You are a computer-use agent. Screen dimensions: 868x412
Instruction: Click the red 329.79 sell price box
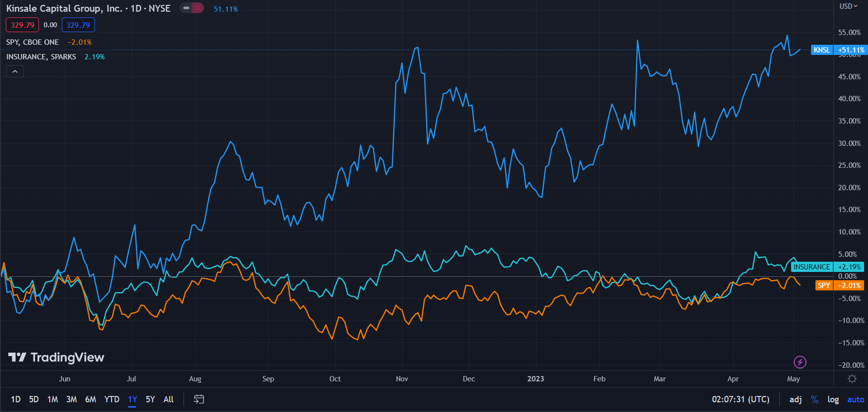pos(22,25)
